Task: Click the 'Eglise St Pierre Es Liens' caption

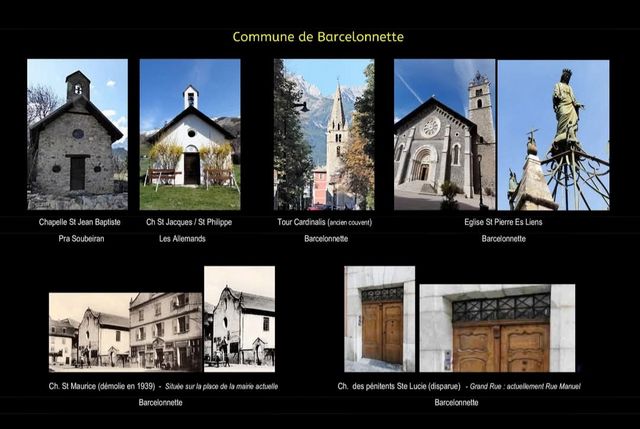Action: tap(503, 222)
